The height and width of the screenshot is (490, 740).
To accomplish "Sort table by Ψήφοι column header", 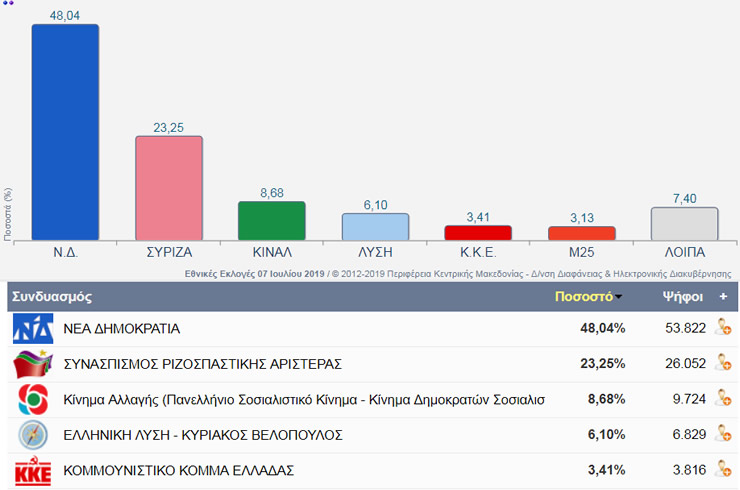I will (682, 297).
